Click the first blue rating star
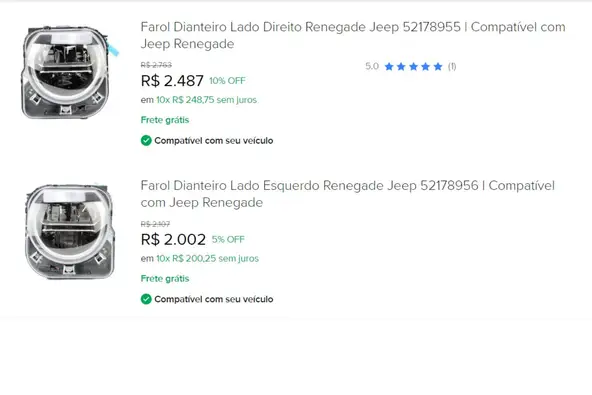This screenshot has height=395, width=592. click(x=389, y=67)
